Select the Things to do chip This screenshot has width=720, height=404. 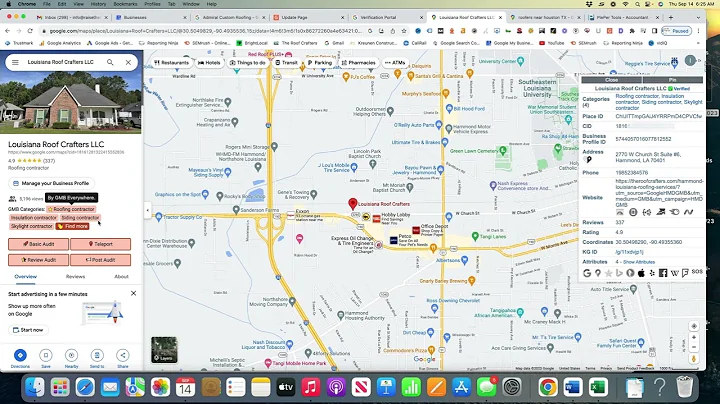(x=248, y=62)
